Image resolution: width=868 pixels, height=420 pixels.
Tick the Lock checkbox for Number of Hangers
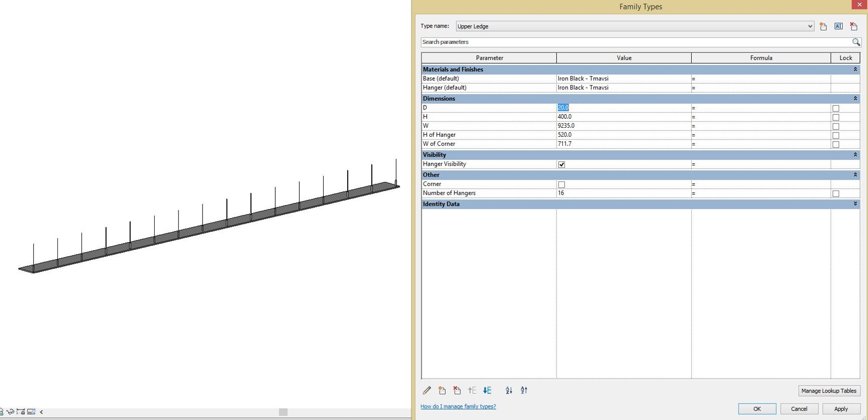pos(835,193)
